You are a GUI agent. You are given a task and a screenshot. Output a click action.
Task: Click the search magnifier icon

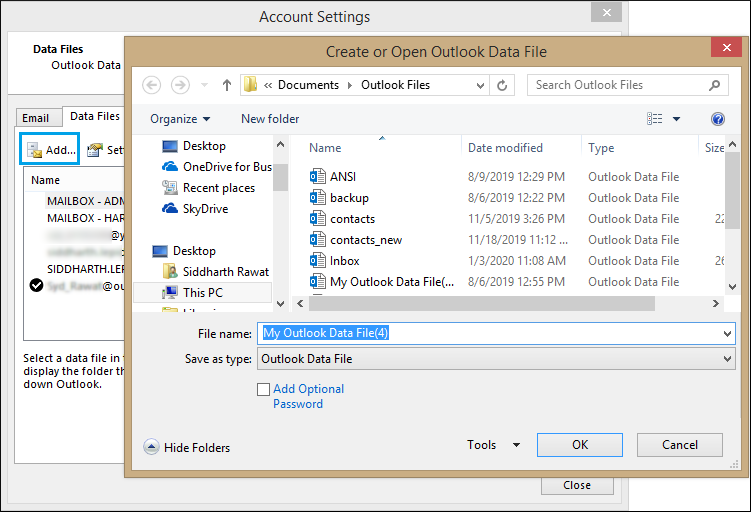pyautogui.click(x=715, y=85)
